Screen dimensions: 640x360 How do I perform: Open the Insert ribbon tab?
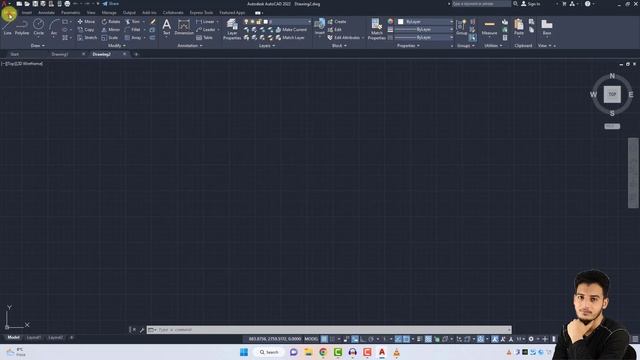[27, 13]
